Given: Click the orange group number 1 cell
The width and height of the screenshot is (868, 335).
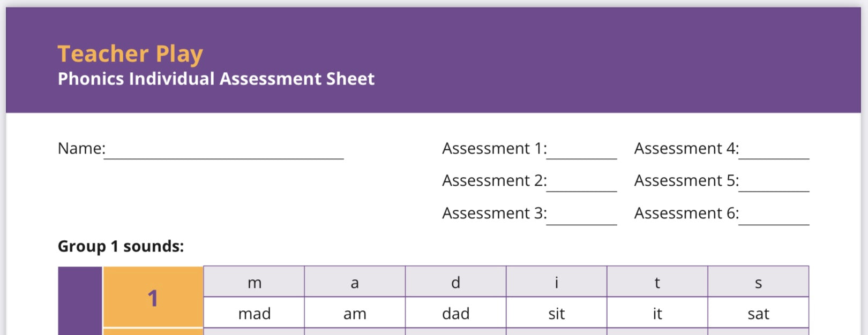Looking at the screenshot, I should pos(153,298).
